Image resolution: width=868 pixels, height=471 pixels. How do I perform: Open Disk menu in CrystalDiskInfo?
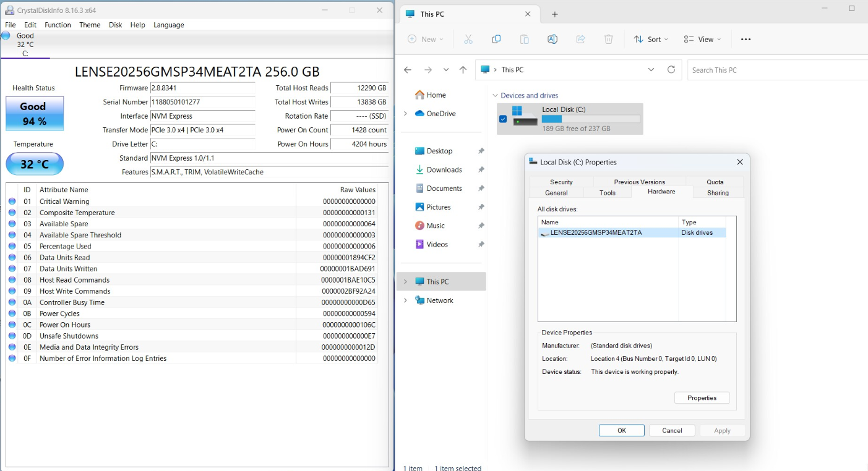pos(116,25)
